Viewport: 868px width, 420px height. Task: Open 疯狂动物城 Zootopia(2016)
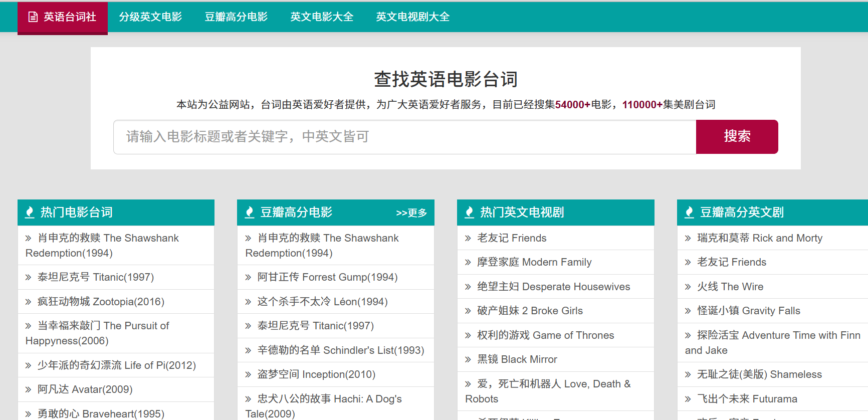pos(101,302)
